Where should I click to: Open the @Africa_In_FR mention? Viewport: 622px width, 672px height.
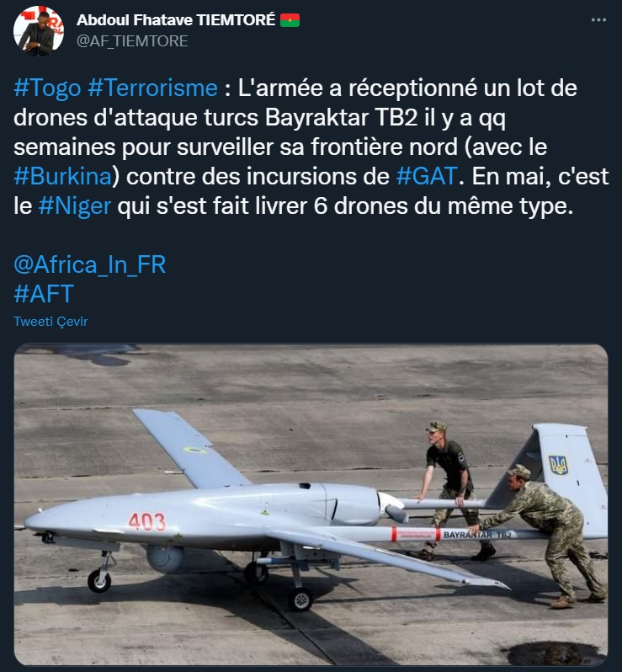click(x=89, y=264)
